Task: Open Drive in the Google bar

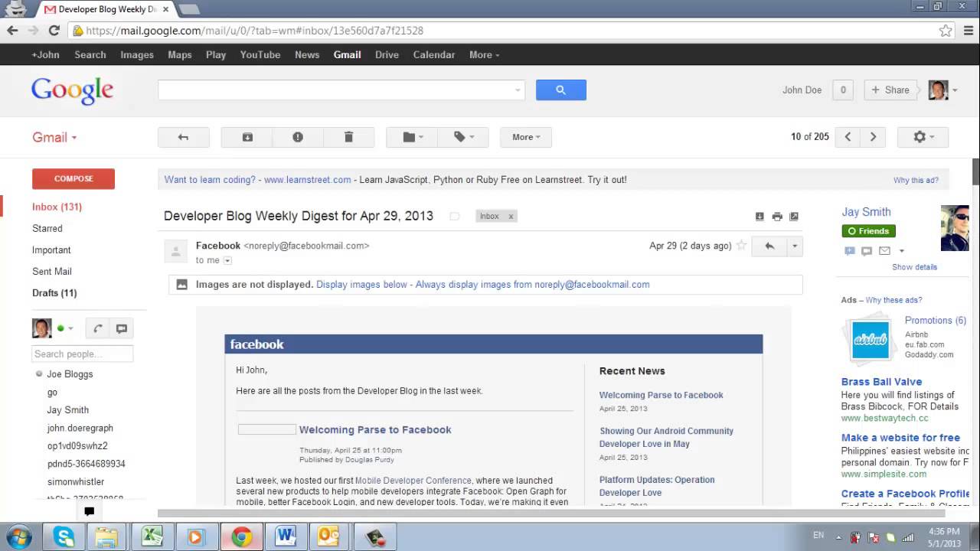Action: (x=387, y=54)
